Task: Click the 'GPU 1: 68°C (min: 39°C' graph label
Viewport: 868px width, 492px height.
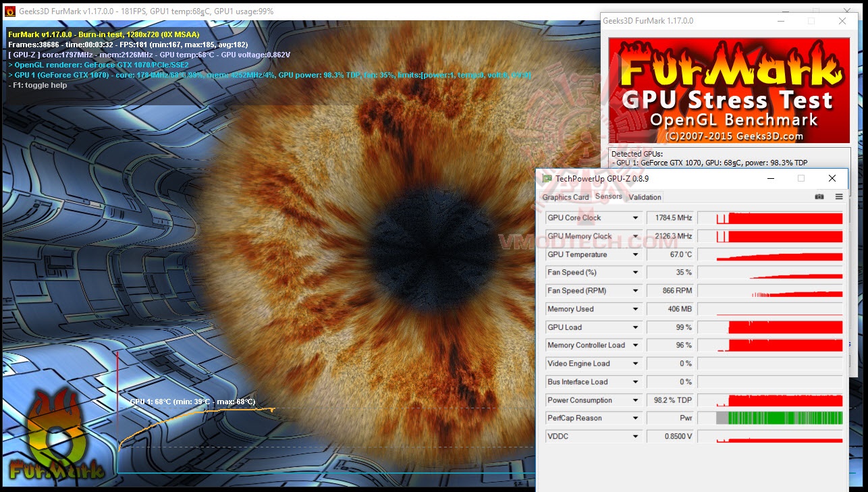Action: 192,402
